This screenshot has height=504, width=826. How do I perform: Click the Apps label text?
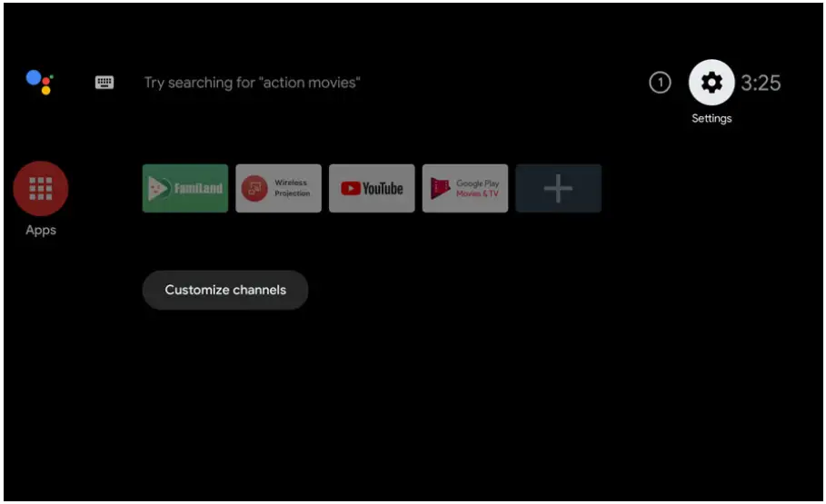pyautogui.click(x=41, y=230)
